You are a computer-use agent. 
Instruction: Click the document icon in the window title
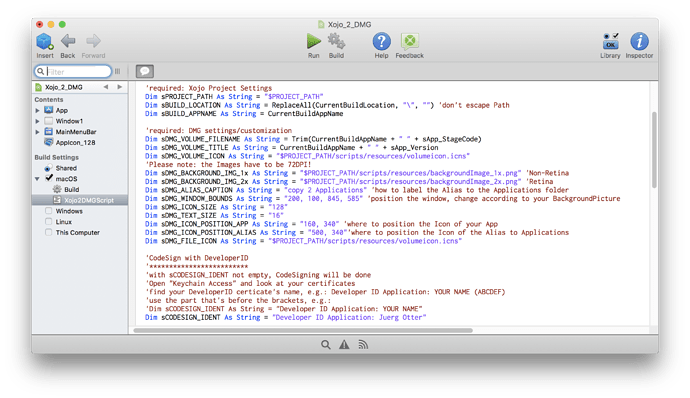(x=321, y=24)
